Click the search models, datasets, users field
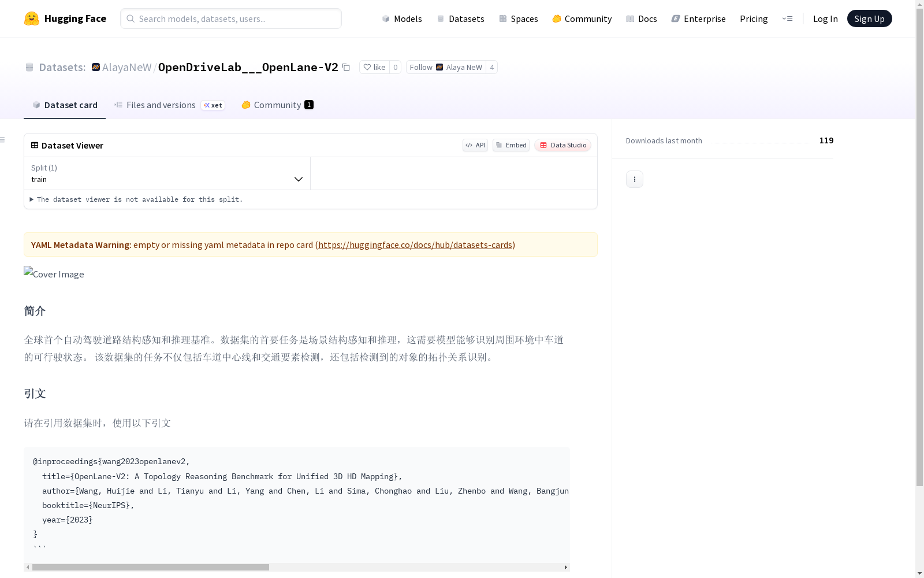Viewport: 924px width, 578px height. coord(231,18)
